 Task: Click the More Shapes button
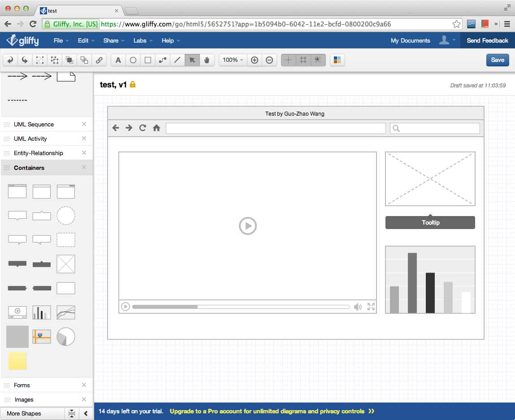coord(24,413)
